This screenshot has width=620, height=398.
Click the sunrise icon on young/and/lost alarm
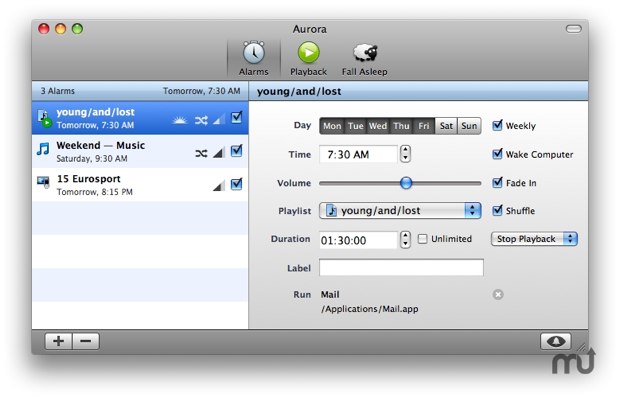[180, 120]
